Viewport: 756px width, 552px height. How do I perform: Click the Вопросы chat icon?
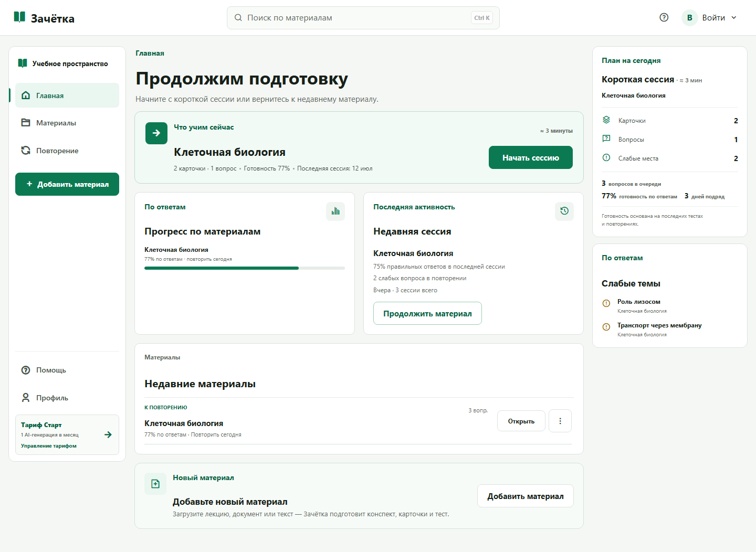[606, 139]
